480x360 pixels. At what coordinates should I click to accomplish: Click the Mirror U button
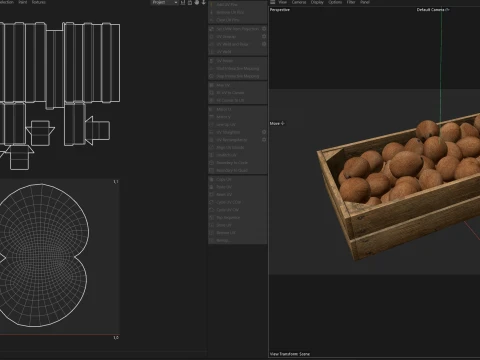[x=237, y=109]
